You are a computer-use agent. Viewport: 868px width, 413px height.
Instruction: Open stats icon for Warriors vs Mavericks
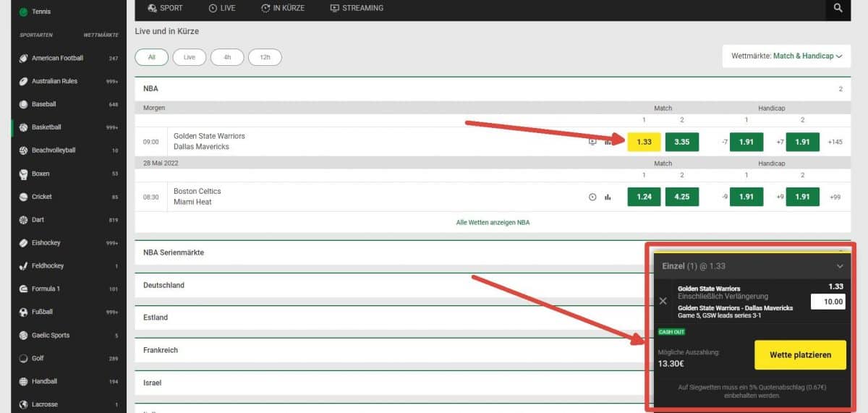[608, 142]
